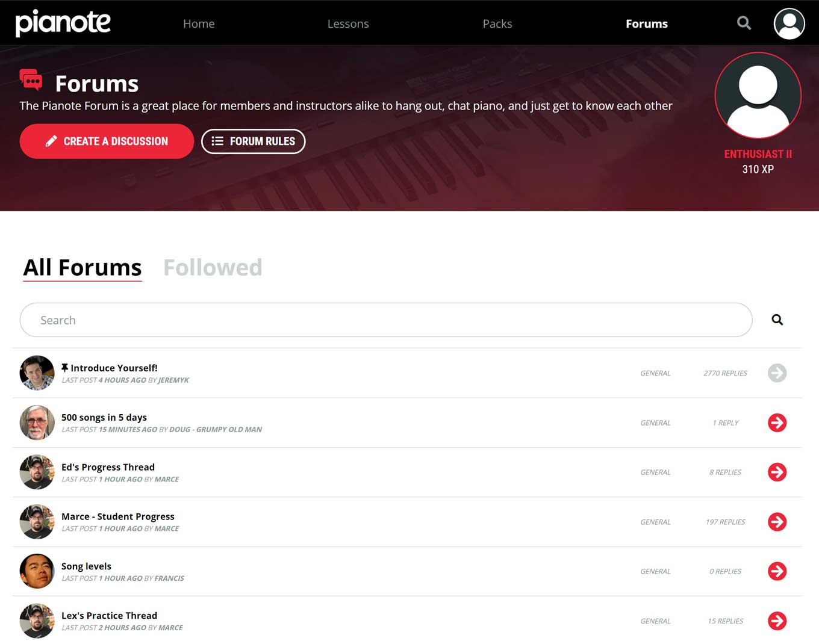
Task: Open Forum Rules button
Action: point(253,141)
